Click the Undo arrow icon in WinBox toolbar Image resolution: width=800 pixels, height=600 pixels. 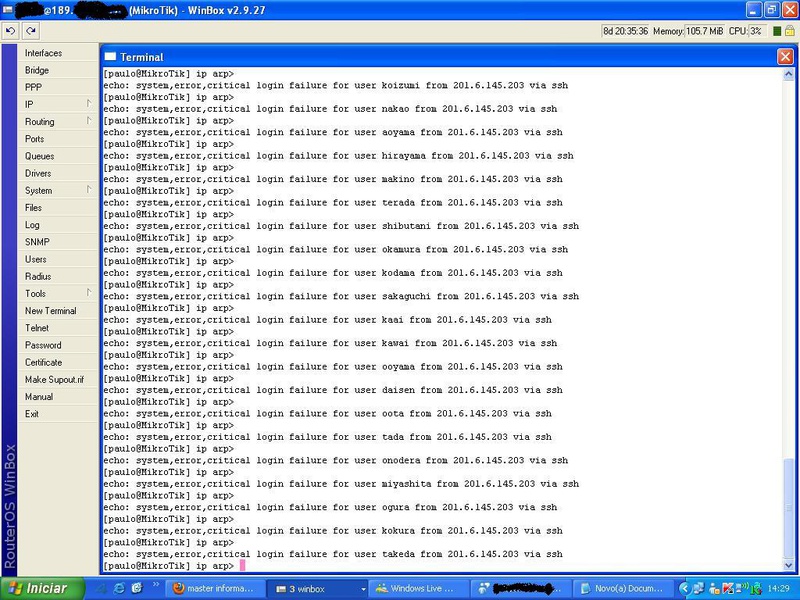coord(10,31)
